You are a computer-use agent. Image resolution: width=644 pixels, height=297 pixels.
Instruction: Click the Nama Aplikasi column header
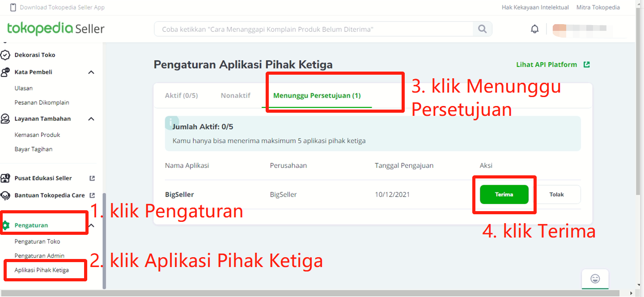pos(187,165)
